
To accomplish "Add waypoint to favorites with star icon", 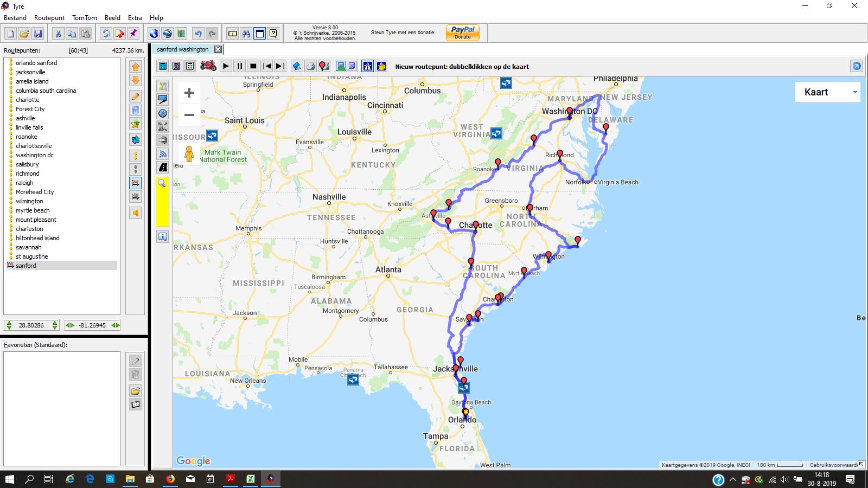I will point(135,124).
